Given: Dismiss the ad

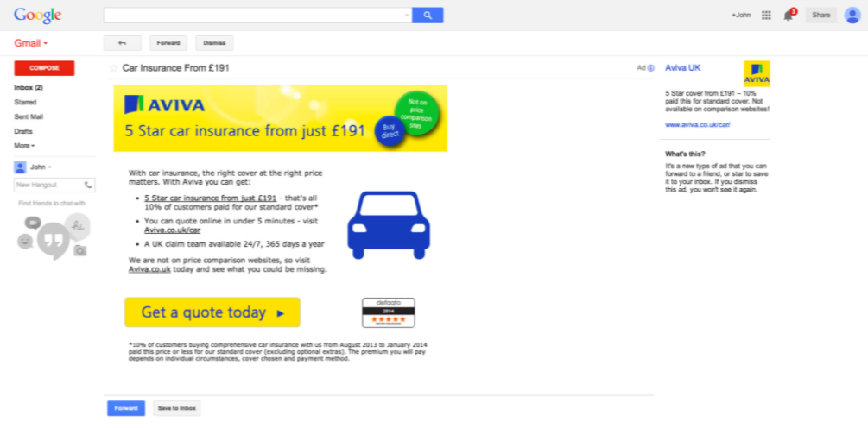Looking at the screenshot, I should (214, 42).
